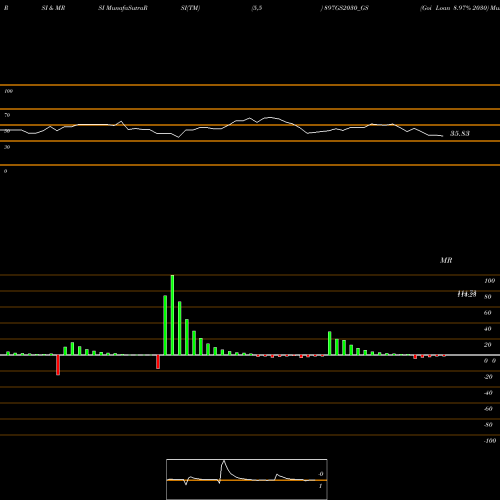Viewport: 500px width, 500px height.
Task: Click the 35.83 RSI value label
Action: click(460, 134)
